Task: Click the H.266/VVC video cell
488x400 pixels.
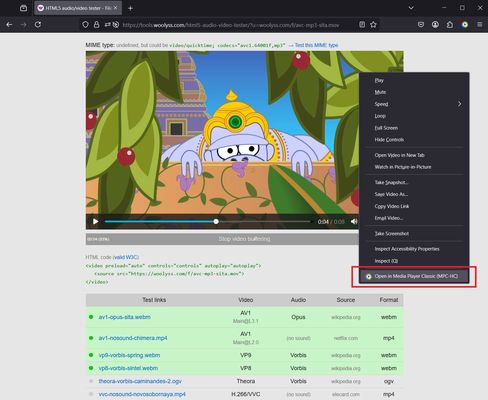Action: pos(246,394)
